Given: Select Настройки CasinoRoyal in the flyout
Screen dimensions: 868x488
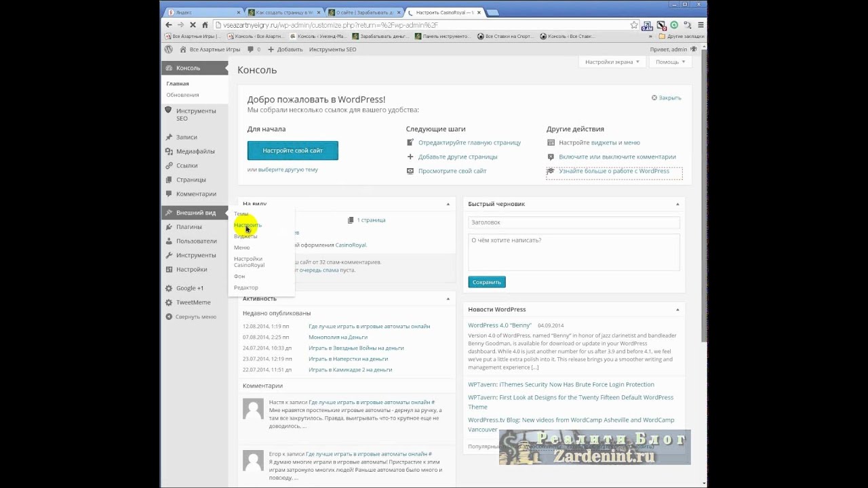Looking at the screenshot, I should click(x=249, y=262).
